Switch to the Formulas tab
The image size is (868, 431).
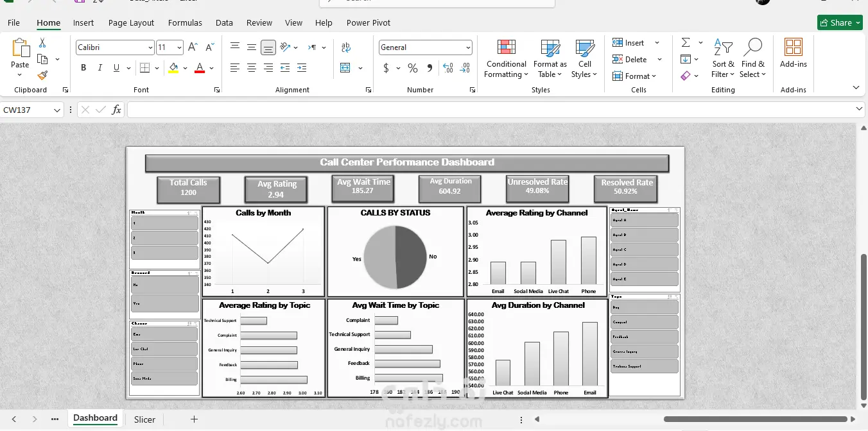tap(185, 22)
